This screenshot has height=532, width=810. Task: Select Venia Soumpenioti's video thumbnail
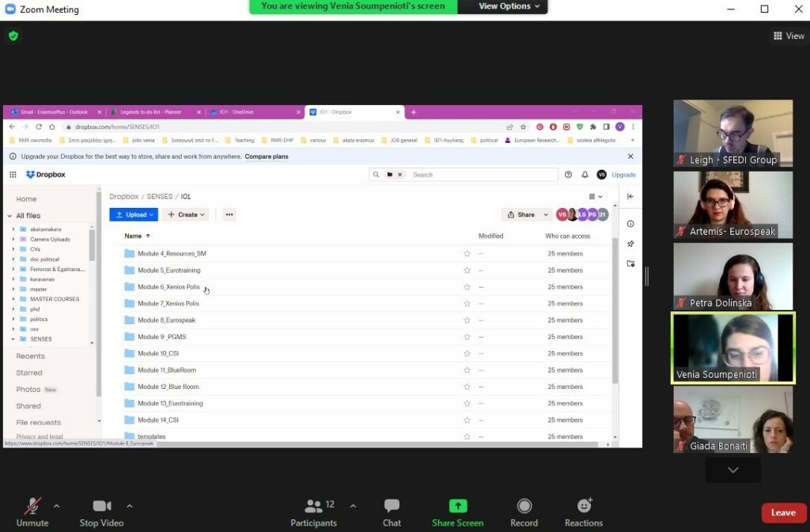(733, 349)
